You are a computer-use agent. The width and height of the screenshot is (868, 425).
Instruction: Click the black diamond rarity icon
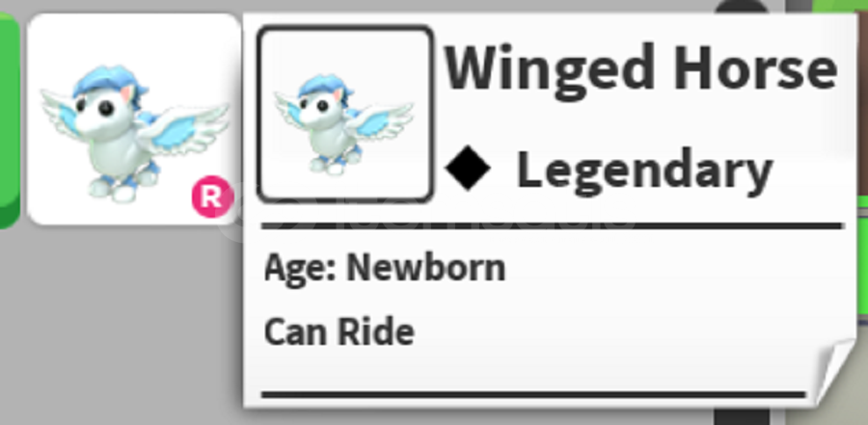(x=468, y=169)
